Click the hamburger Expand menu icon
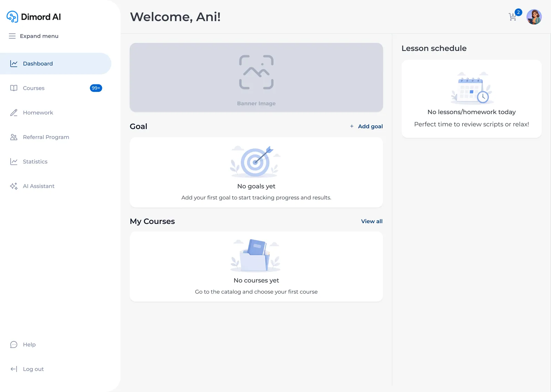551x392 pixels. point(12,36)
